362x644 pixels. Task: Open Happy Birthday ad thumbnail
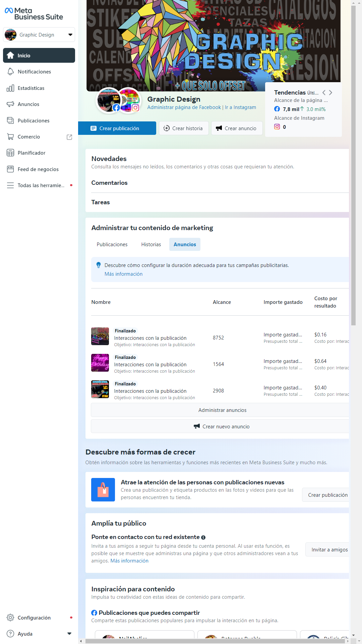(x=100, y=363)
